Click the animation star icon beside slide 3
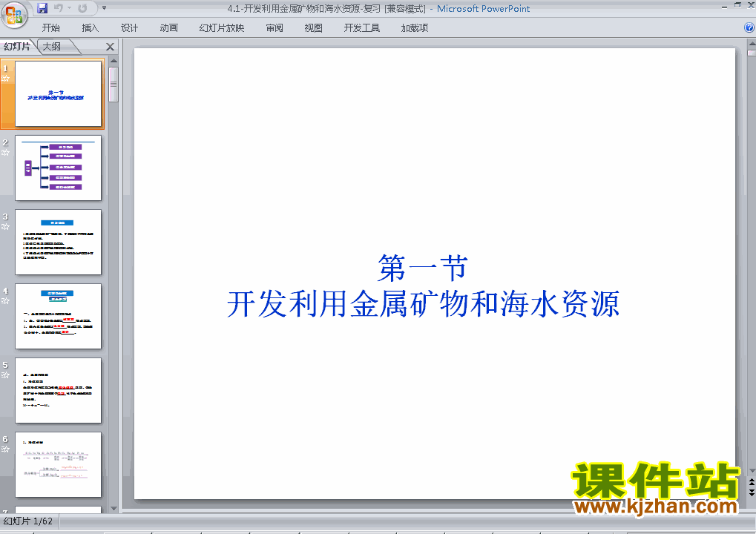756x534 pixels. 6,226
